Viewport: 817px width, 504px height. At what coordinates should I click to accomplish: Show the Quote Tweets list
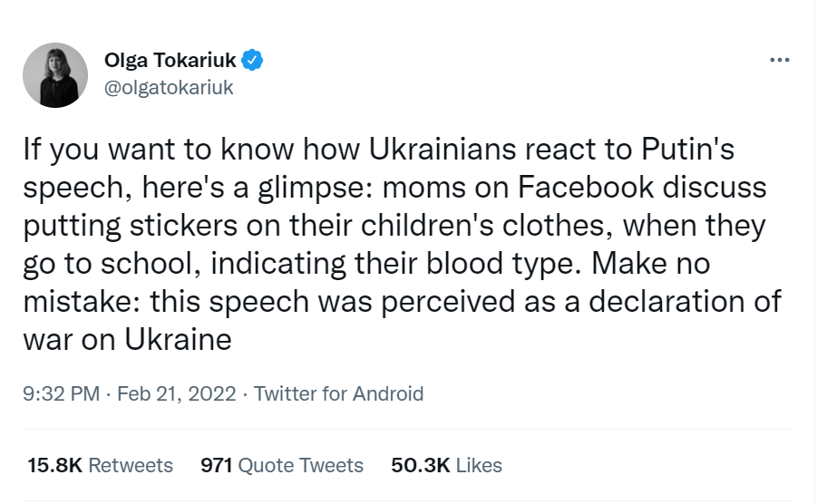[302, 465]
